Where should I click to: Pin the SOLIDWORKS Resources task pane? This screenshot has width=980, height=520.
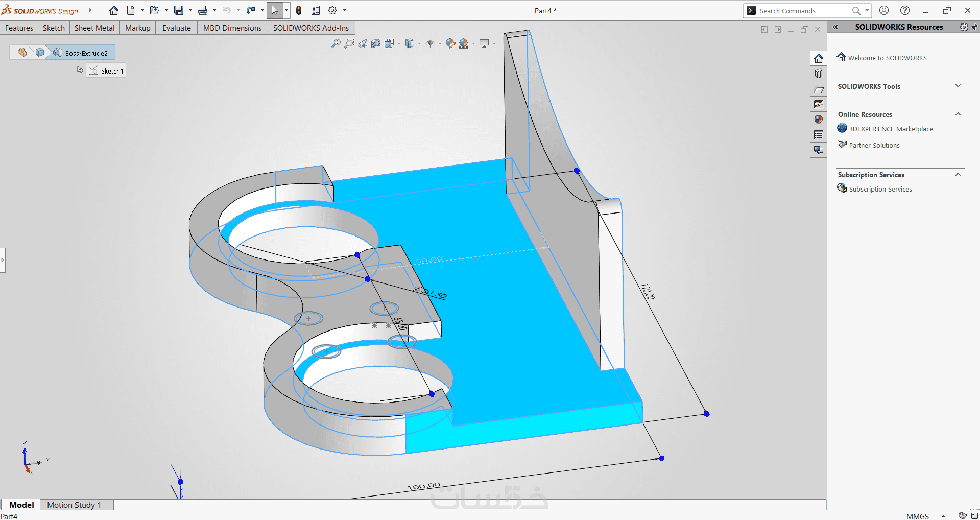pos(974,27)
